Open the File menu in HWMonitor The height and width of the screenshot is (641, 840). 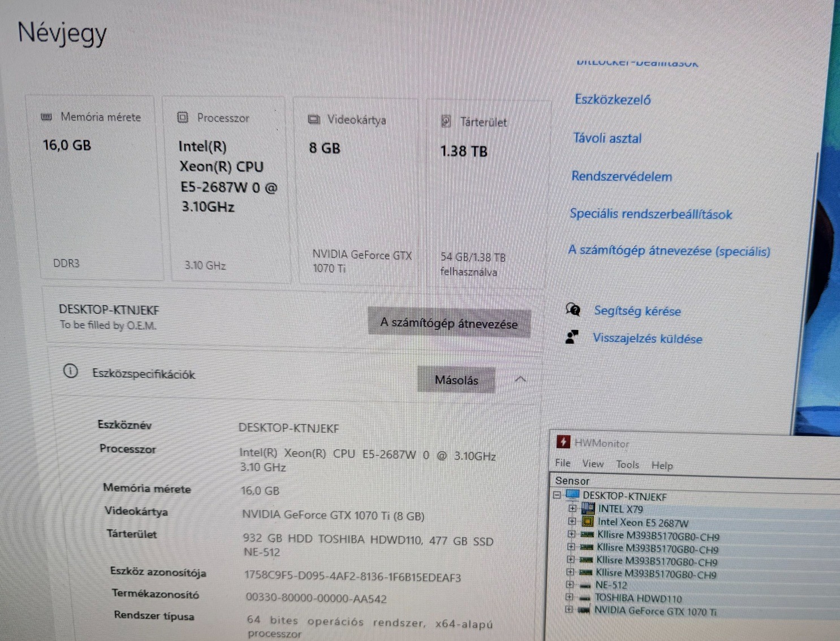tap(563, 463)
